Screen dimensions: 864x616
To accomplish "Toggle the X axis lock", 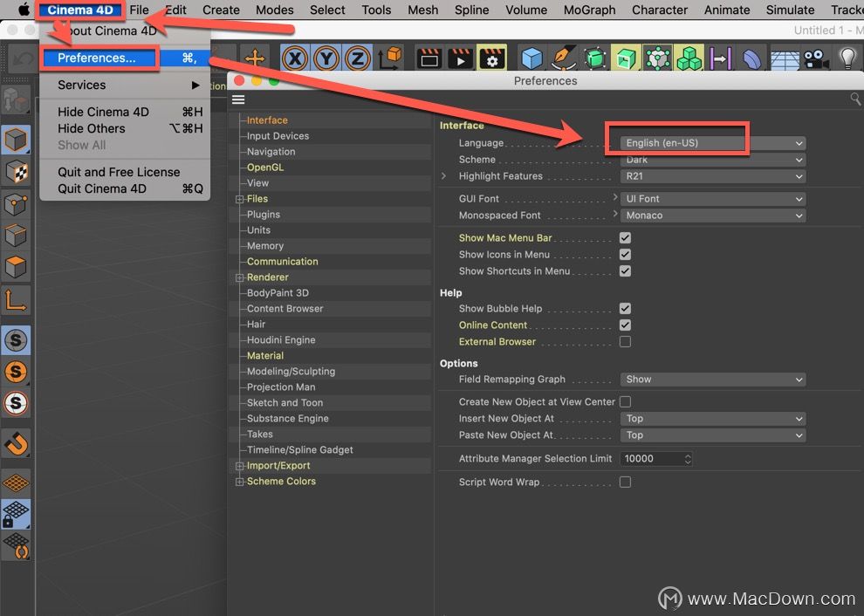I will [295, 58].
